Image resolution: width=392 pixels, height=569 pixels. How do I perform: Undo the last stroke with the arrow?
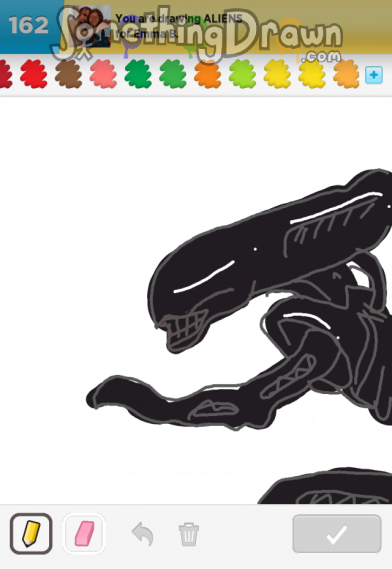(x=142, y=534)
